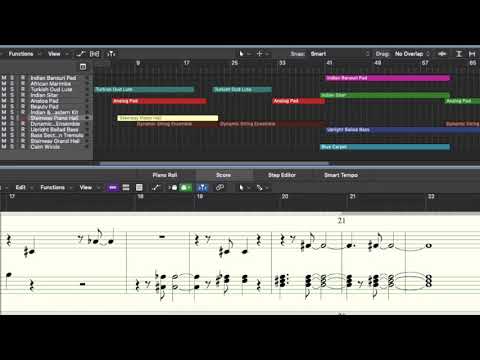Image resolution: width=480 pixels, height=360 pixels.
Task: Click the vertical auto zoom icon
Action: point(459,54)
